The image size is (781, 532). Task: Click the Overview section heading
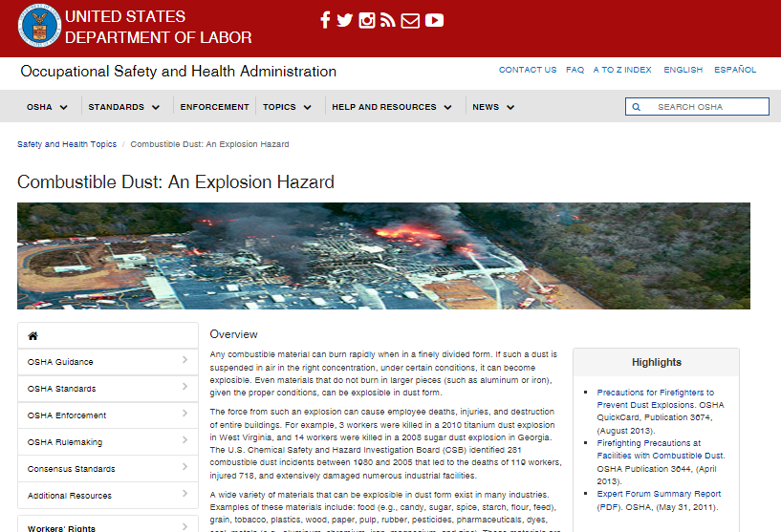pos(233,334)
